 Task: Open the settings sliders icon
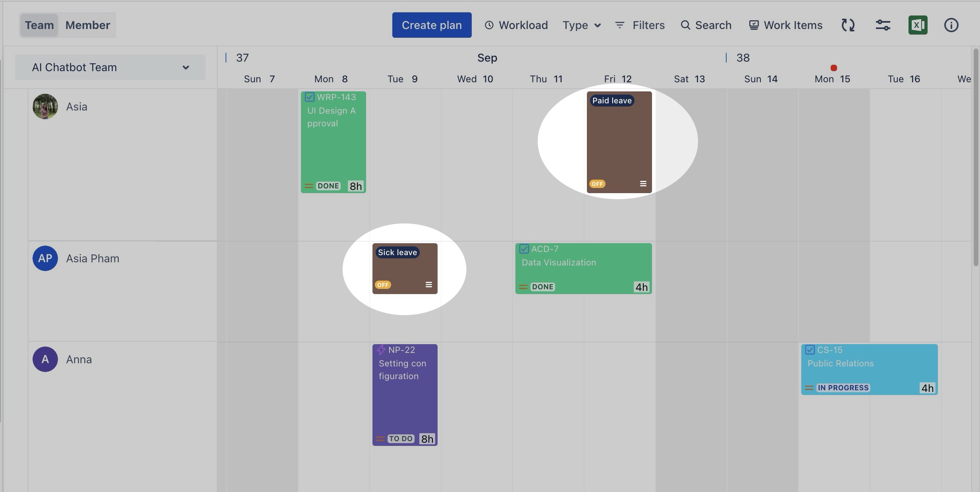click(x=883, y=25)
